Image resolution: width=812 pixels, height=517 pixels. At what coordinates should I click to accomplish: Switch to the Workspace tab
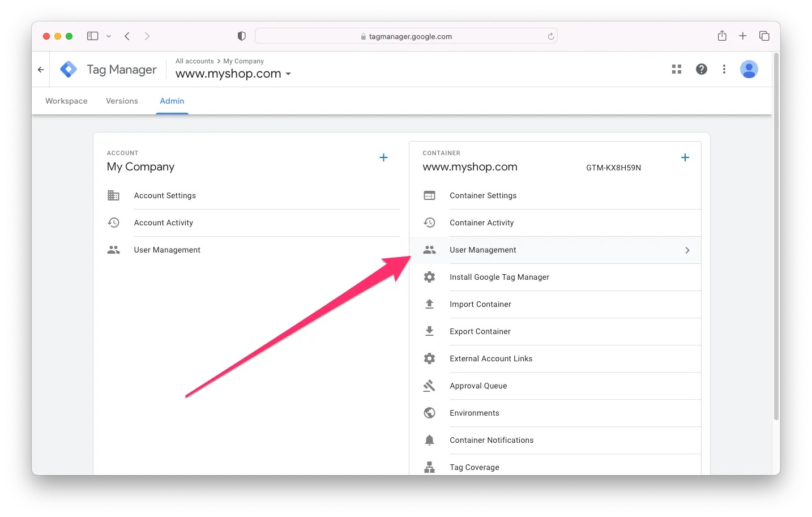point(66,101)
